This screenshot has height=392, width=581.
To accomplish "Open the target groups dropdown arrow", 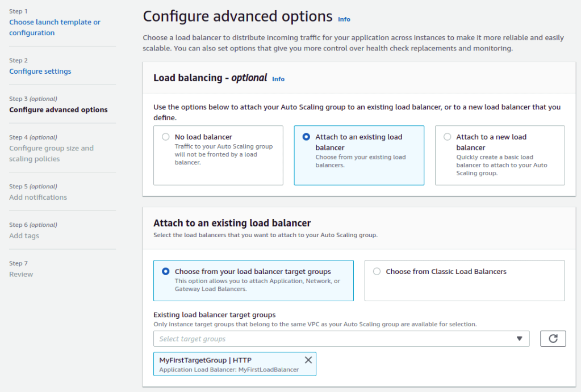I will pos(519,339).
